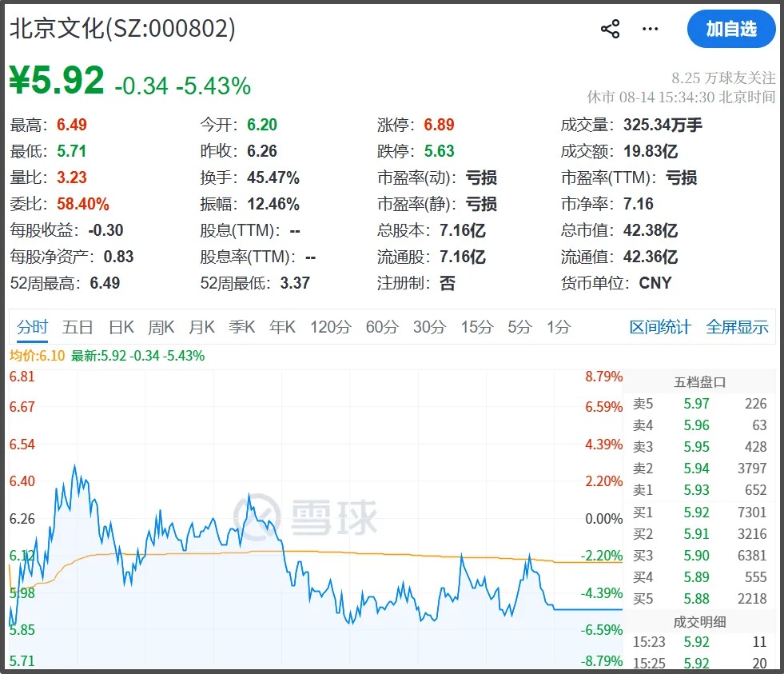784x674 pixels.
Task: Switch to the 五日 chart tab
Action: coord(78,327)
